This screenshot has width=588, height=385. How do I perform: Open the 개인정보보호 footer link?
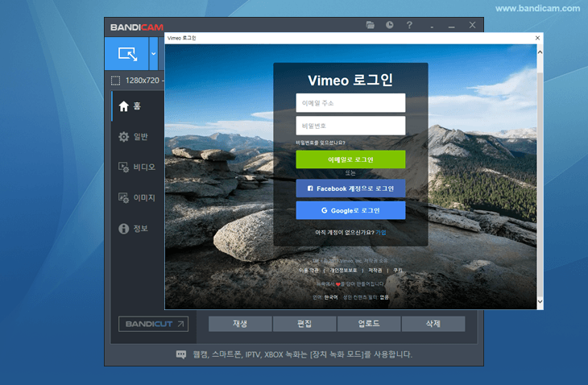pyautogui.click(x=343, y=271)
